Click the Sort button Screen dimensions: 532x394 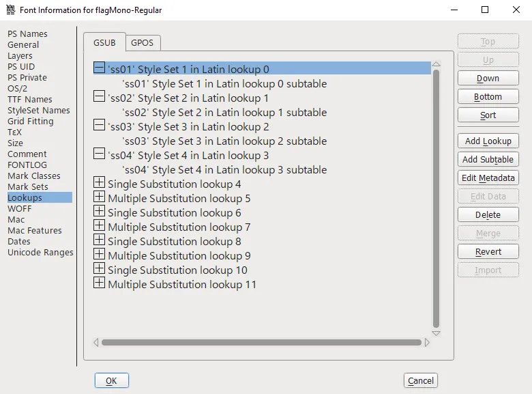[488, 115]
